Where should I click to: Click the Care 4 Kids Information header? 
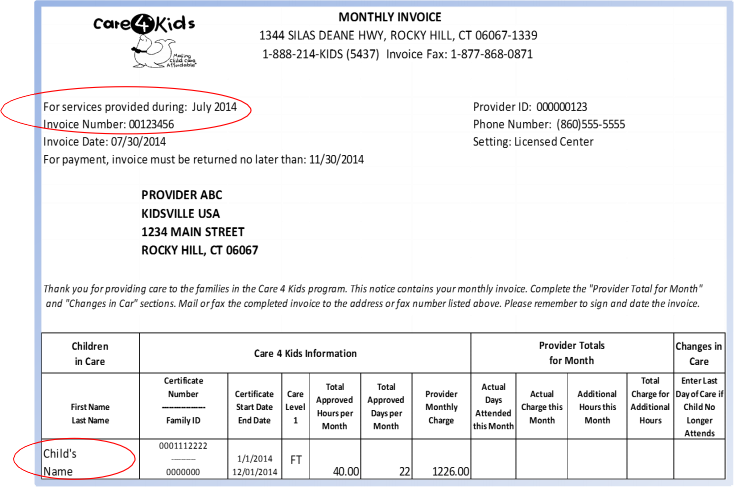click(x=305, y=354)
